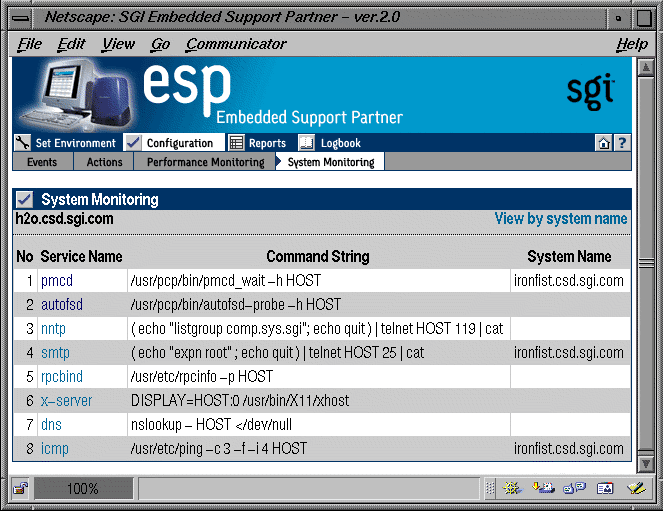Screen dimensions: 663x511
Task: Click the sgi logo
Action: click(590, 92)
